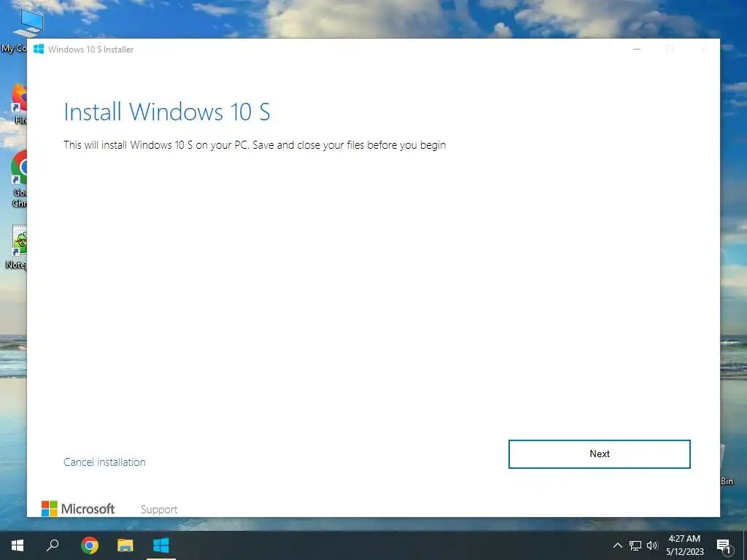Click the Windows logo in installer title bar
Viewport: 747px width, 560px height.
39,49
